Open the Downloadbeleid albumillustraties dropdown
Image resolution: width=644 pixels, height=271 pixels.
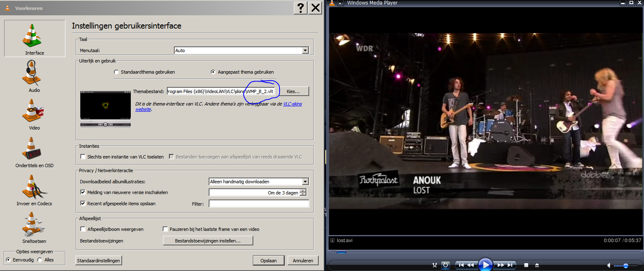[x=305, y=182]
